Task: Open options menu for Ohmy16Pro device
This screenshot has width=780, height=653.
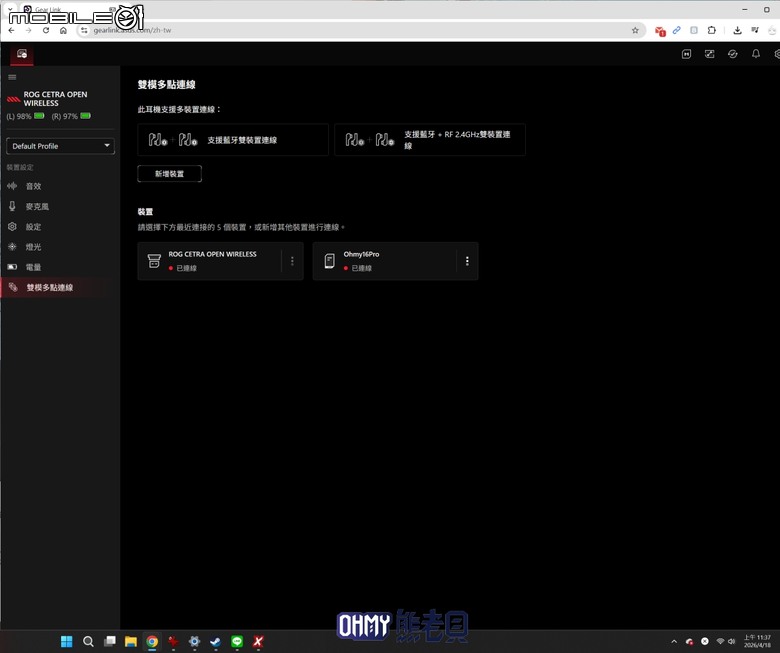Action: tap(467, 261)
